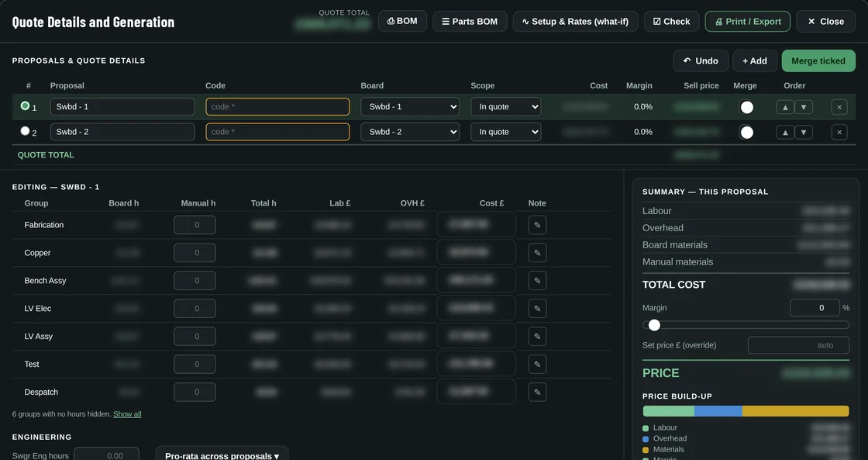
Task: Delete the Swbd - 1 proposal row
Action: (x=839, y=107)
